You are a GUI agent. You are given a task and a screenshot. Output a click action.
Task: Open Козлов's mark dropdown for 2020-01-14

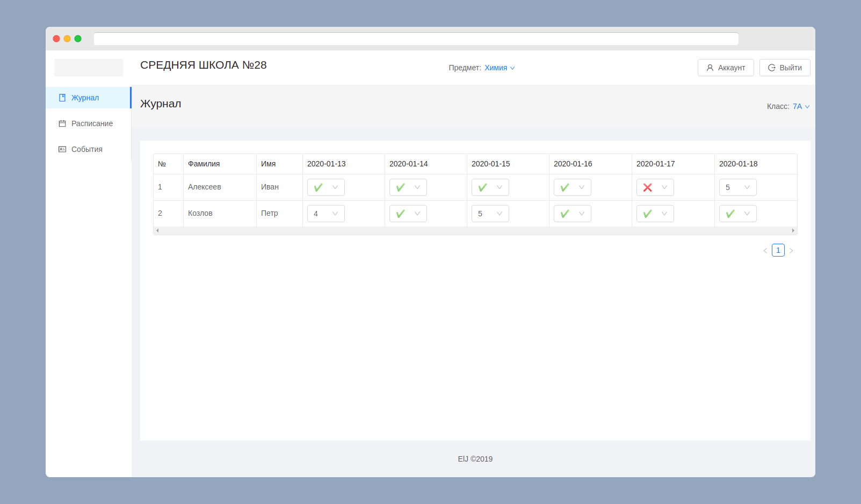point(408,214)
